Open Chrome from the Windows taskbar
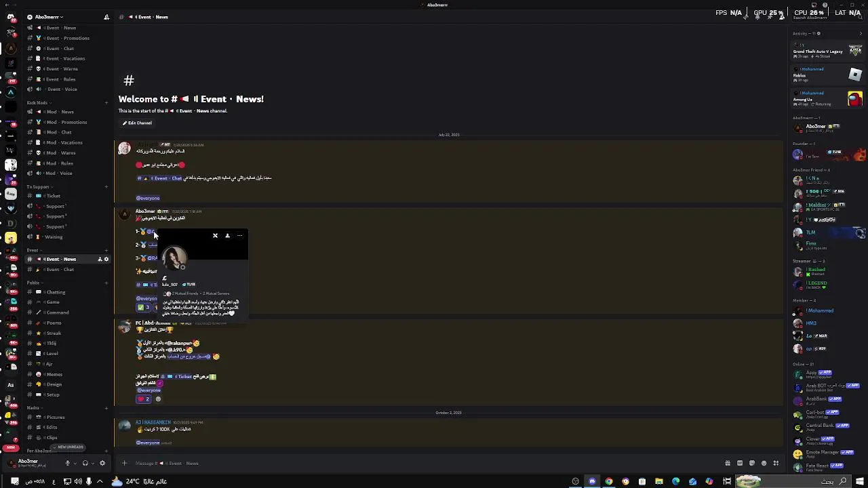 609,481
